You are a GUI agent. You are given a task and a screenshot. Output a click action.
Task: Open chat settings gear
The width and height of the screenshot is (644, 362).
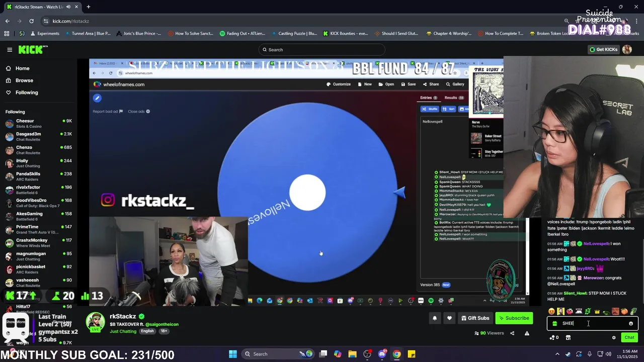click(x=614, y=337)
